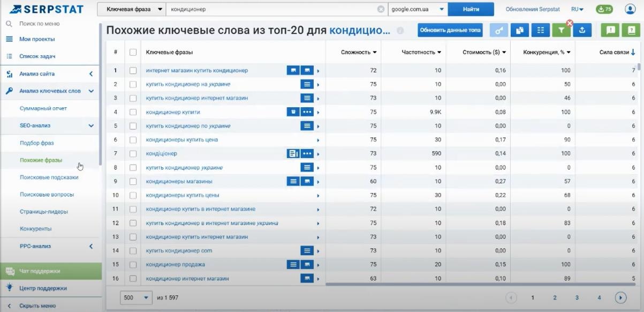Open the google.com.ua database dropdown

coord(418,9)
